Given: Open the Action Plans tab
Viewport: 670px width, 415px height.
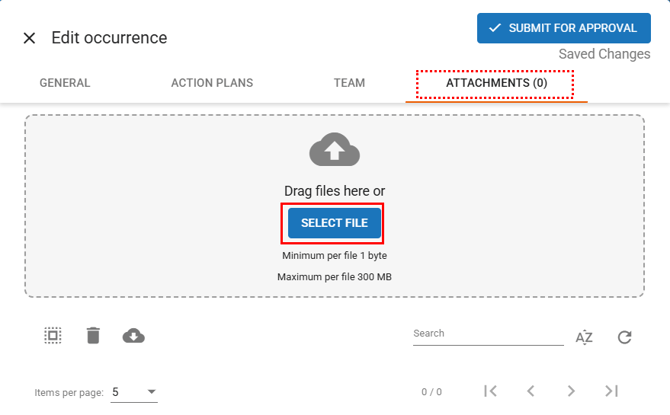Looking at the screenshot, I should (x=212, y=83).
